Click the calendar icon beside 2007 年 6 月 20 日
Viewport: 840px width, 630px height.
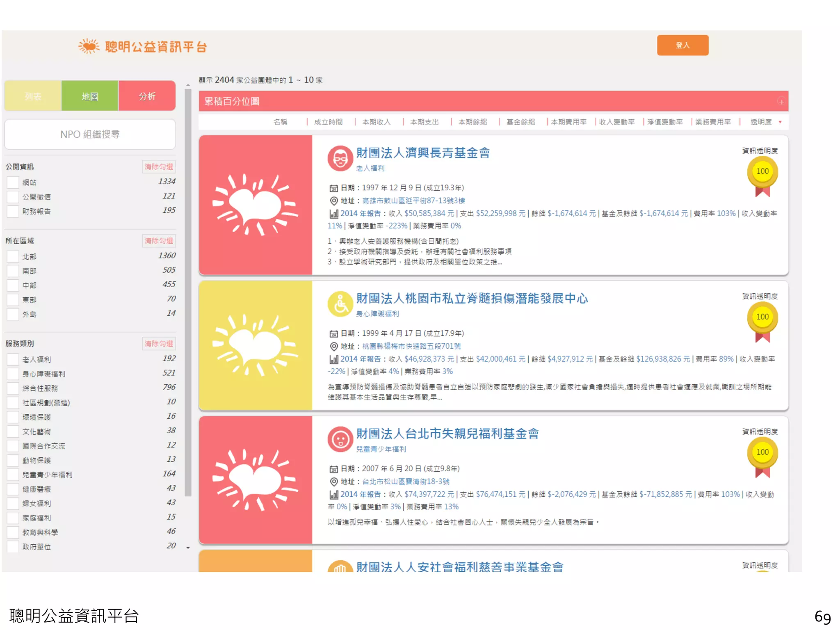click(334, 469)
